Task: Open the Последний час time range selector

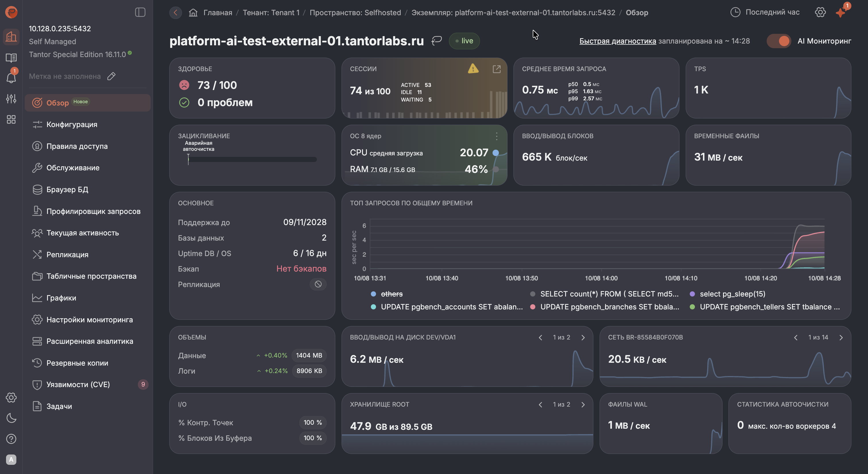Action: point(765,12)
